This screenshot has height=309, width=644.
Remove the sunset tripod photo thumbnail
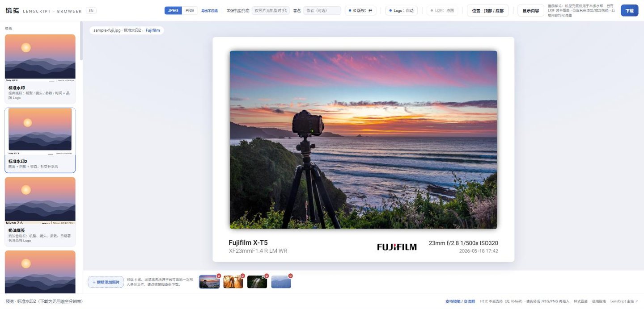coord(219,276)
